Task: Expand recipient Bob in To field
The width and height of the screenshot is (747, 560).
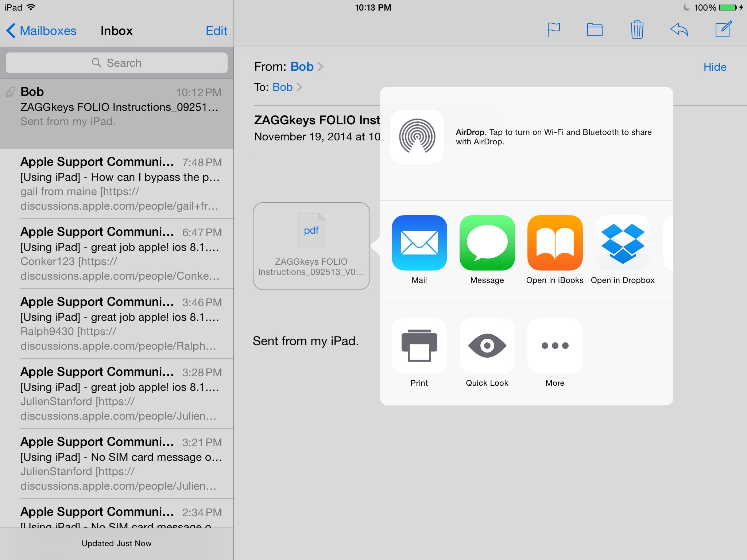Action: click(283, 87)
